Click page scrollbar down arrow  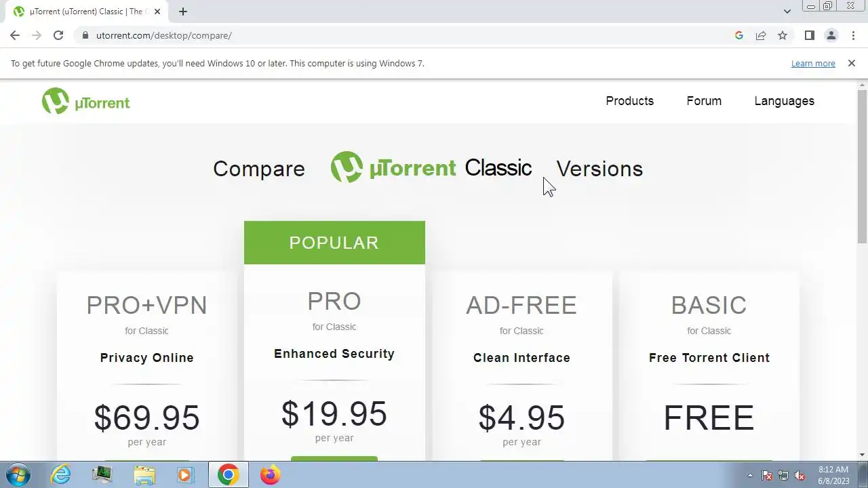(863, 455)
